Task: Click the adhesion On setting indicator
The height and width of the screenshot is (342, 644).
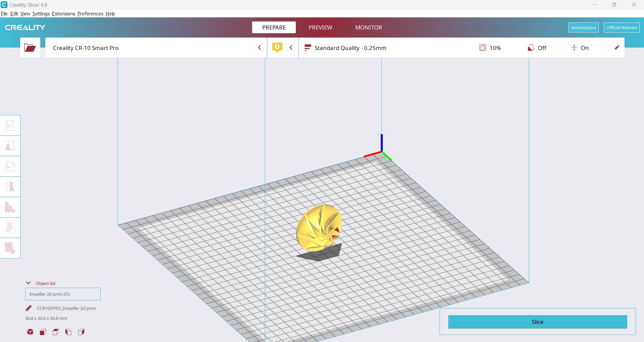Action: (580, 48)
